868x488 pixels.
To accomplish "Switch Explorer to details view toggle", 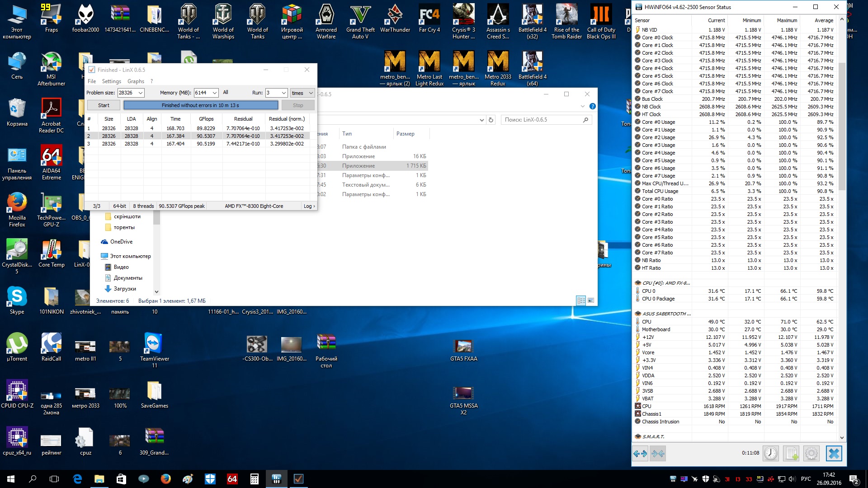I will (x=581, y=300).
